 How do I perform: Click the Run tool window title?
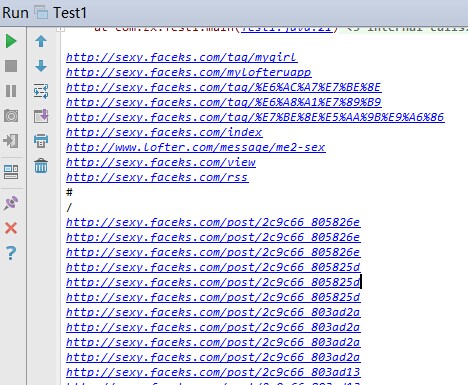click(15, 13)
